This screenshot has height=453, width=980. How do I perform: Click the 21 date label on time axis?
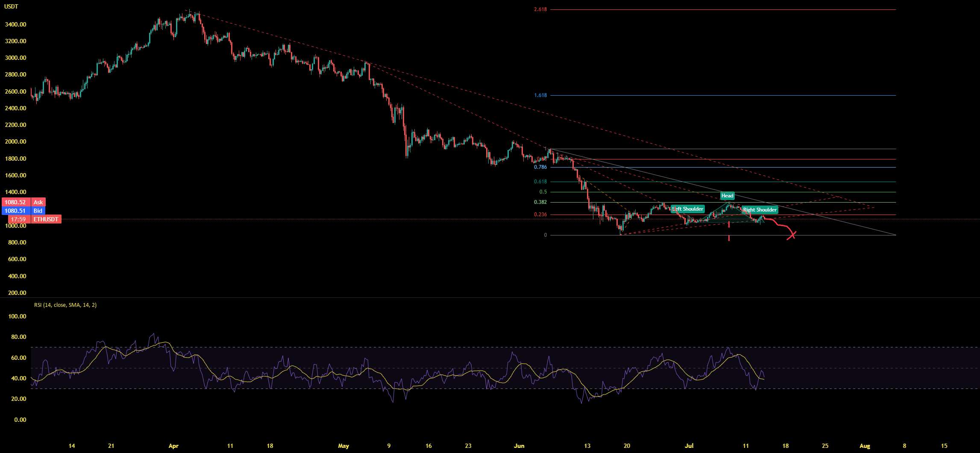[111, 446]
